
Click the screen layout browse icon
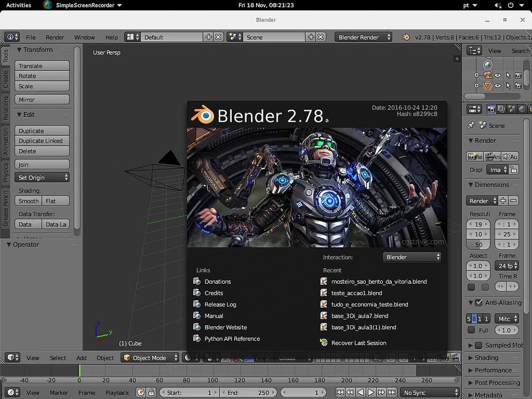[x=132, y=37]
